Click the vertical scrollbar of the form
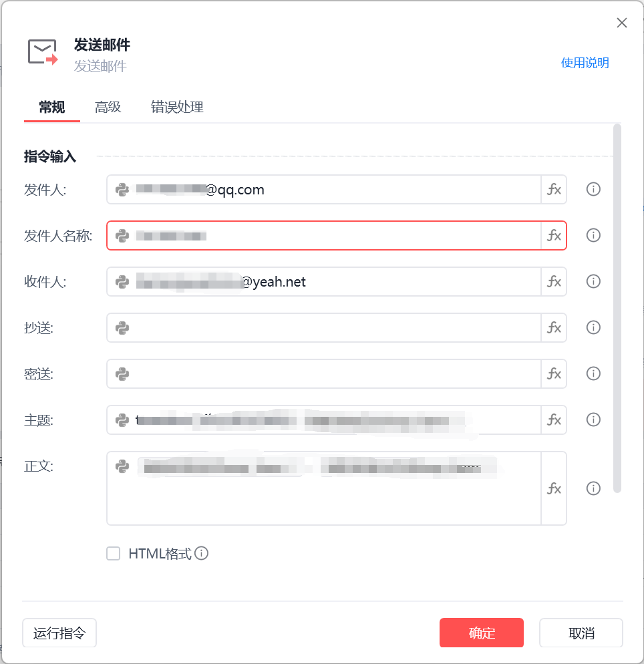This screenshot has height=664, width=644. 617,309
